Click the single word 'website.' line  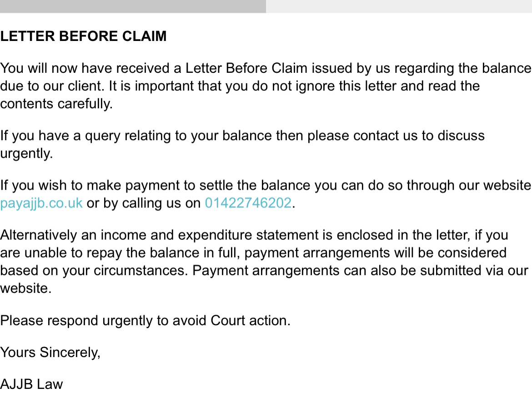pos(26,288)
